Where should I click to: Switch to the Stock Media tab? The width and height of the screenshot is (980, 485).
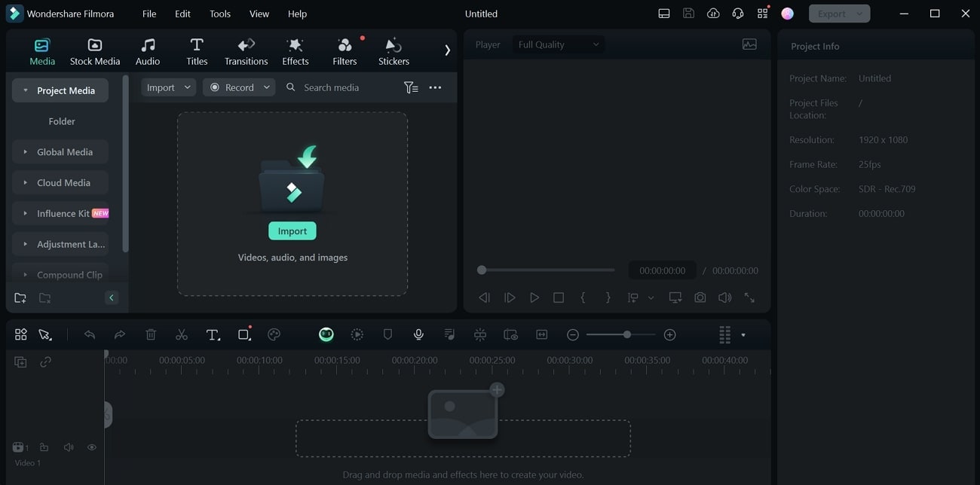click(95, 50)
